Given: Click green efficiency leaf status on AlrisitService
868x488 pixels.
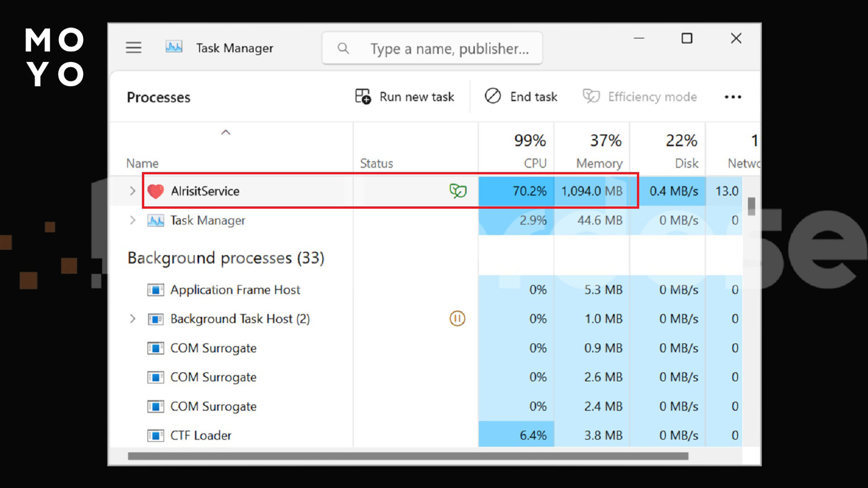Looking at the screenshot, I should (x=458, y=191).
